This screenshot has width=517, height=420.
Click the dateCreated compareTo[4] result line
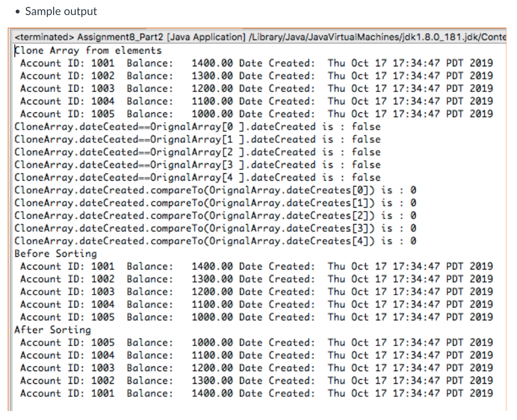[214, 241]
